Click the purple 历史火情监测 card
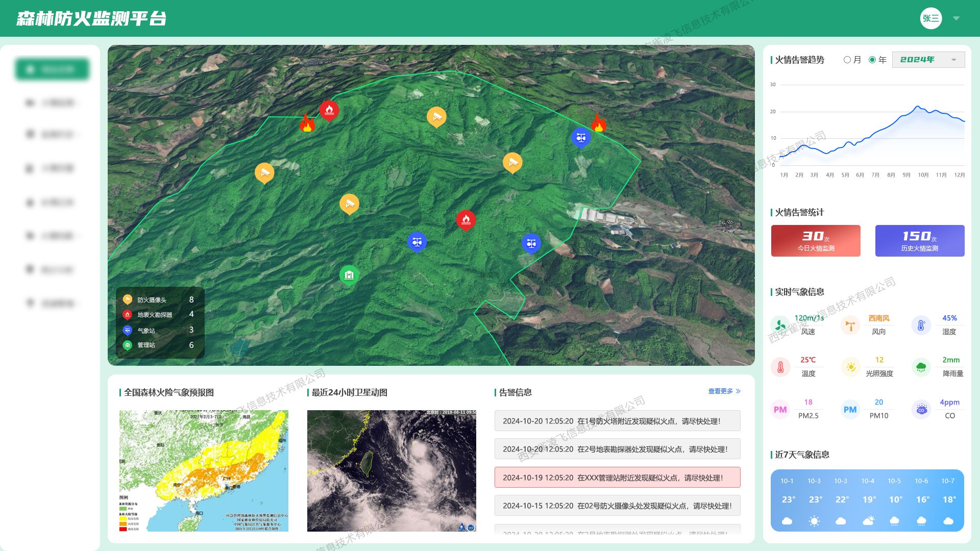 click(x=919, y=241)
